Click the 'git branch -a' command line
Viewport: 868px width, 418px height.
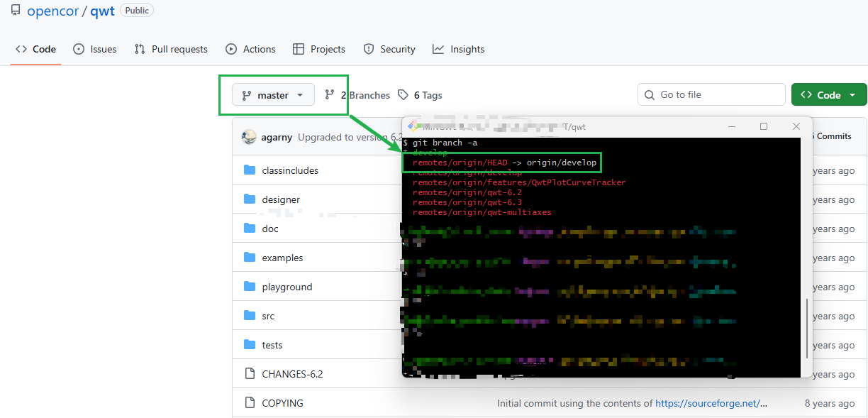(440, 143)
